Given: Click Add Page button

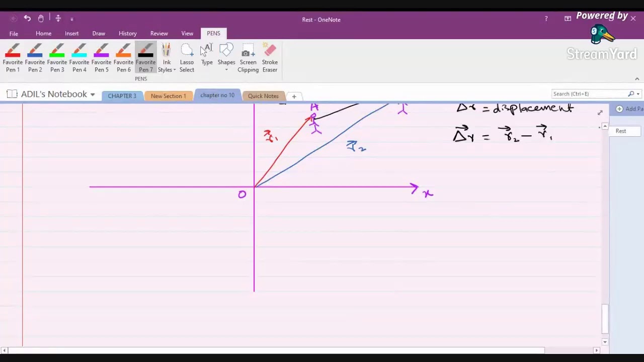Looking at the screenshot, I should pyautogui.click(x=629, y=109).
